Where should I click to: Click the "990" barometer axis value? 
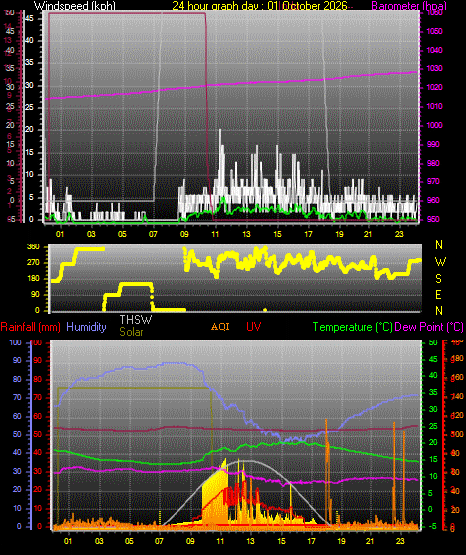[433, 144]
